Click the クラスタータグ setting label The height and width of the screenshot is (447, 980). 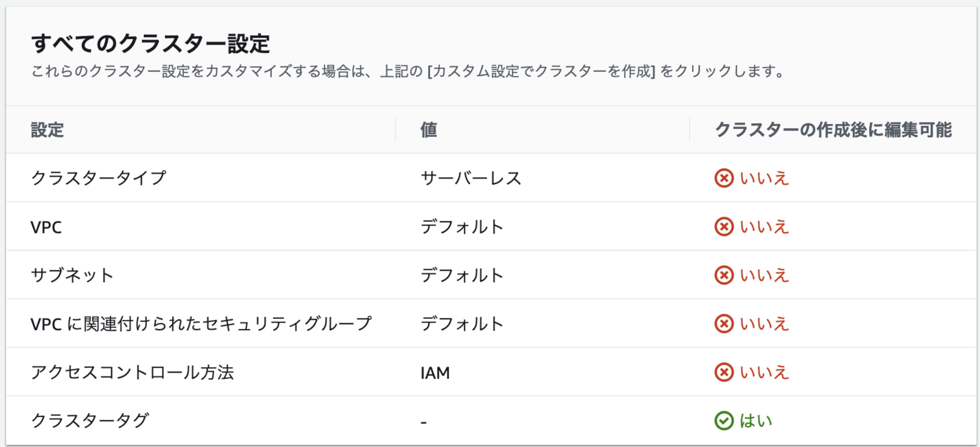(x=90, y=421)
